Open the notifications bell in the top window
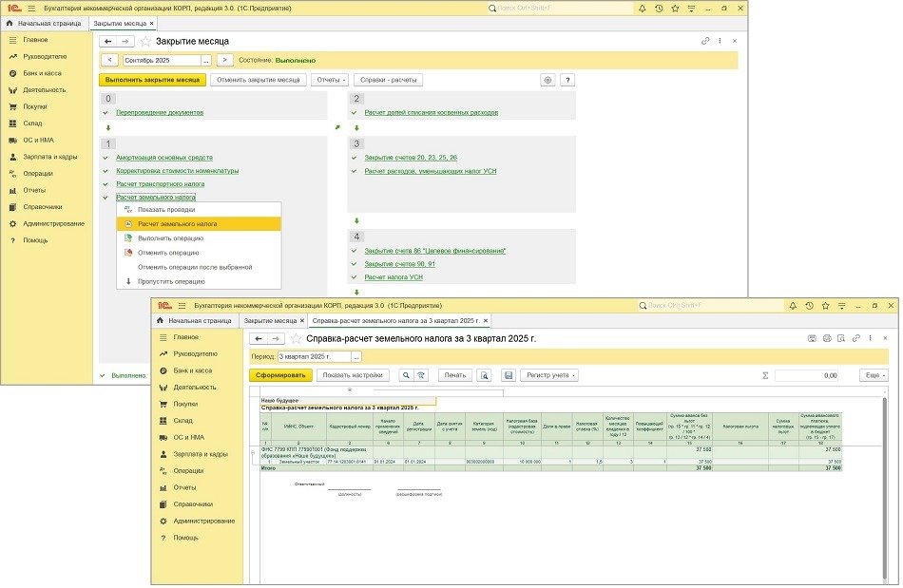 pos(644,8)
